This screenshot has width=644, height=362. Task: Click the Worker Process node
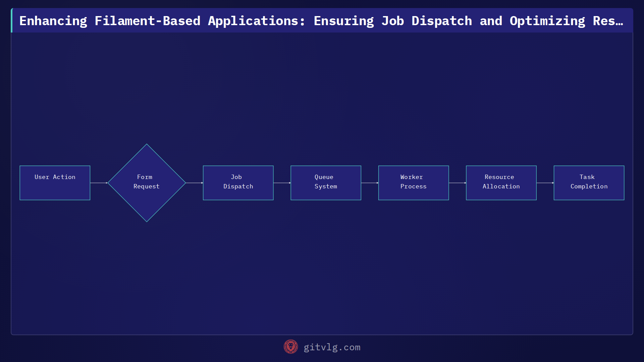[414, 183]
